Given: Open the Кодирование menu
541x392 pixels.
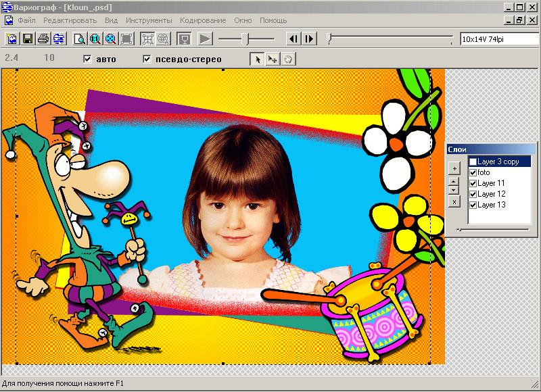Looking at the screenshot, I should pos(203,20).
